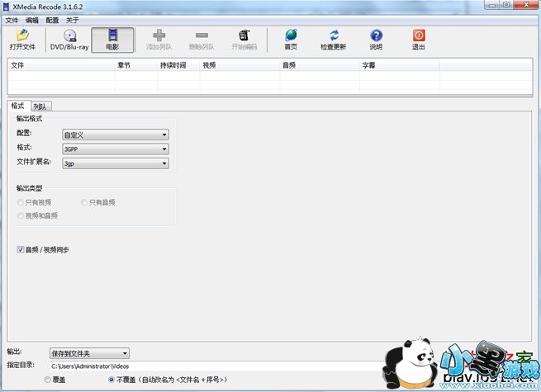Screen dimensions: 541x392
Task: Expand the 文件扩展名 dropdown showing 3gp
Action: (x=116, y=163)
